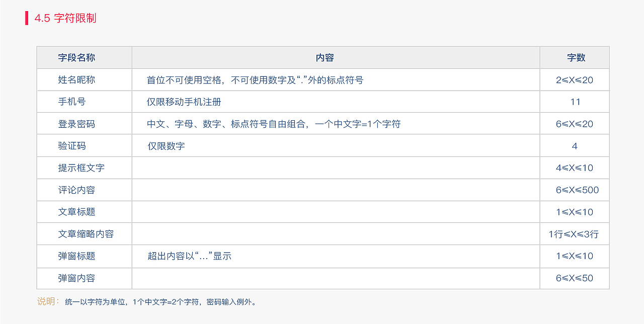Select the 6≤X≤500 character count cell
This screenshot has width=644, height=324.
pos(577,190)
